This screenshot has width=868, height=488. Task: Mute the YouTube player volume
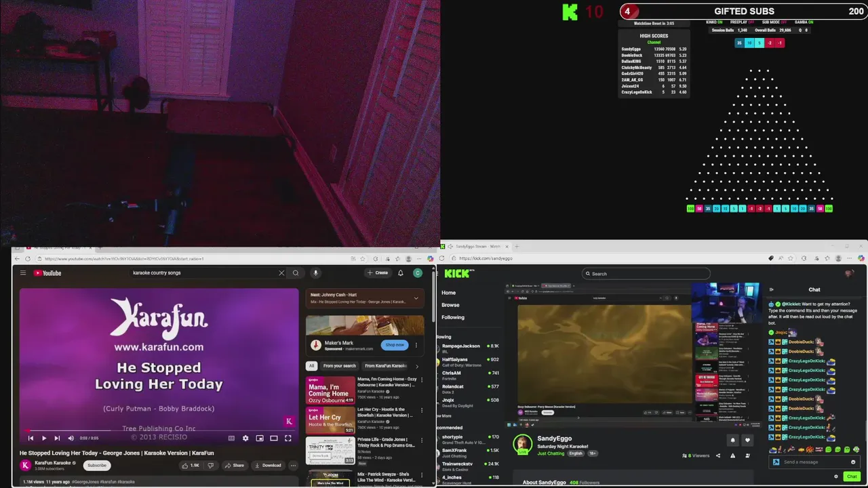pyautogui.click(x=71, y=439)
